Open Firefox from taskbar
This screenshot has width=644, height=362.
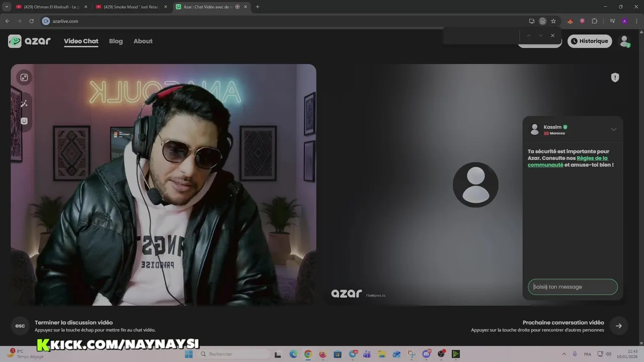coord(323,354)
